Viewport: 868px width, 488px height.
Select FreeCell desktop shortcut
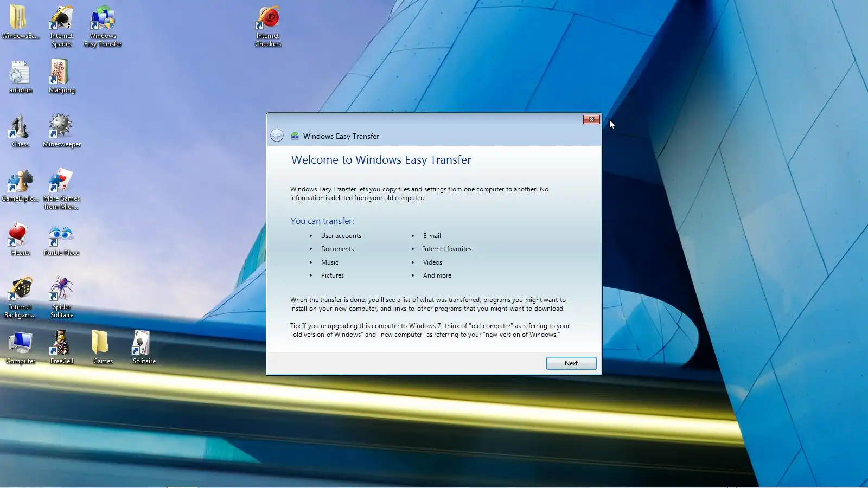tap(61, 348)
